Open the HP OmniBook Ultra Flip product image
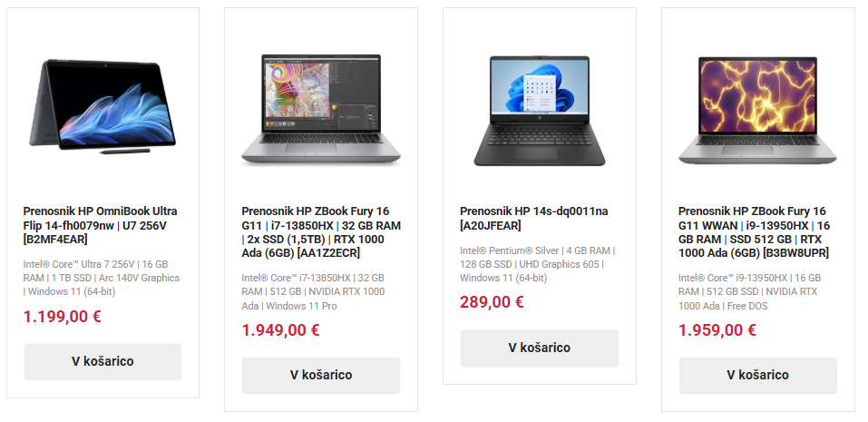Screen dimensions: 868x422 point(102,107)
